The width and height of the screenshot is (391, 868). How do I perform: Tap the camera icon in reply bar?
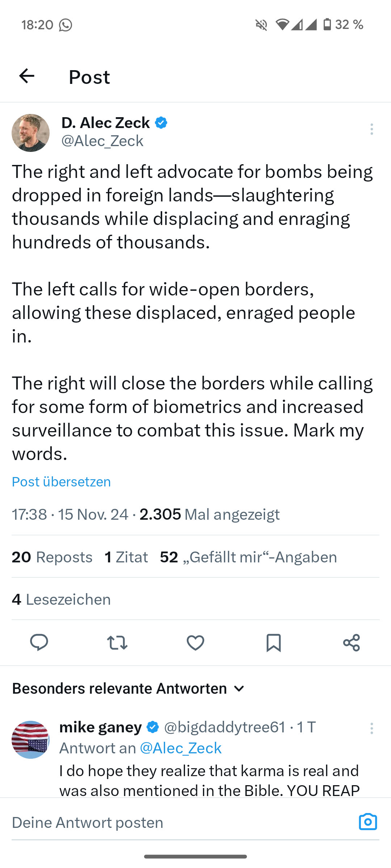368,822
